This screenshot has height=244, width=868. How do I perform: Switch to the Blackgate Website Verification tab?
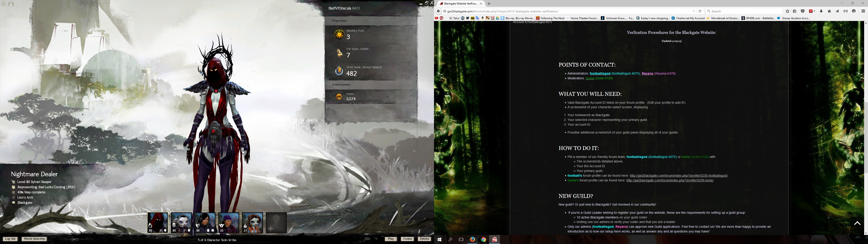tap(460, 4)
